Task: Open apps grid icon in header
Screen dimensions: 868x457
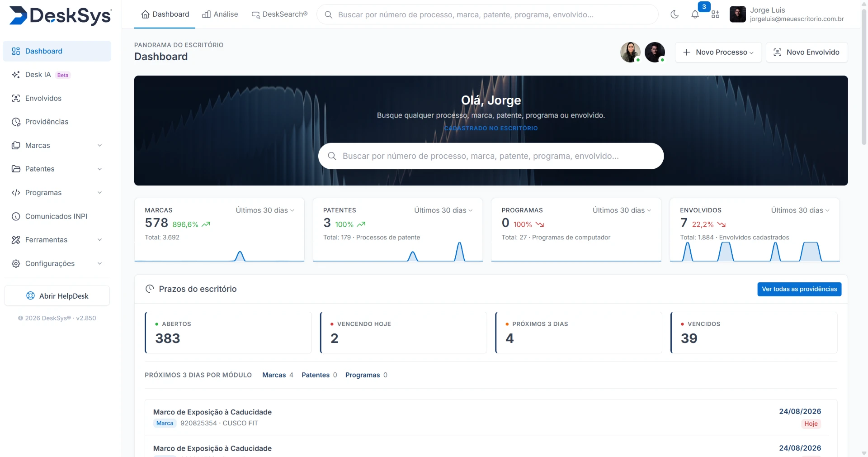Action: (x=715, y=14)
